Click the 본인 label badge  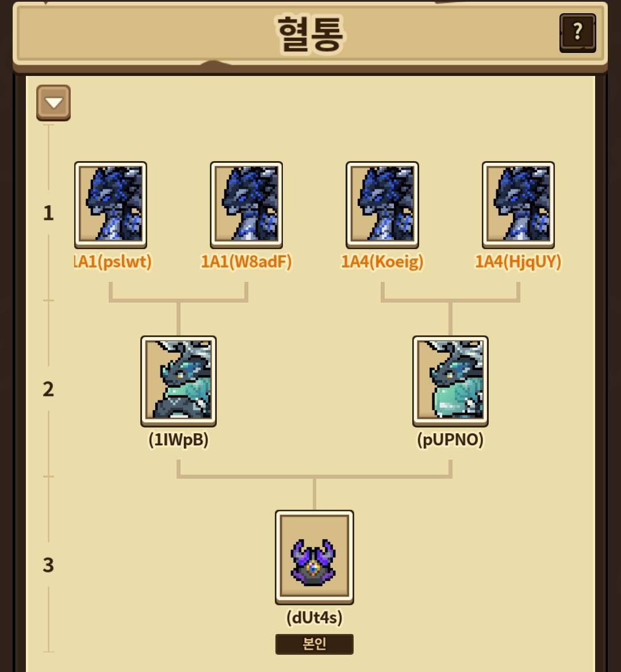tap(315, 644)
